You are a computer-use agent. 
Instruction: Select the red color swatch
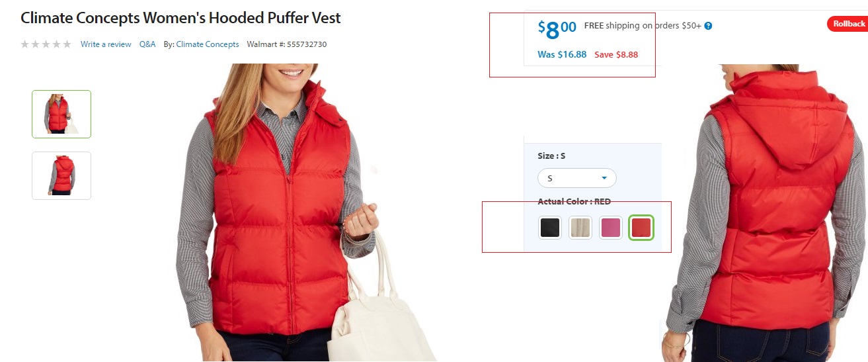pos(641,228)
